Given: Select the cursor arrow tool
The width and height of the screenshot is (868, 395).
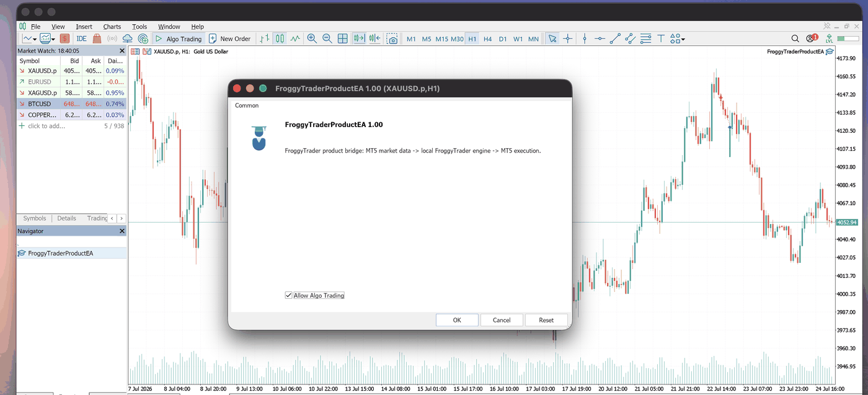Looking at the screenshot, I should tap(552, 38).
